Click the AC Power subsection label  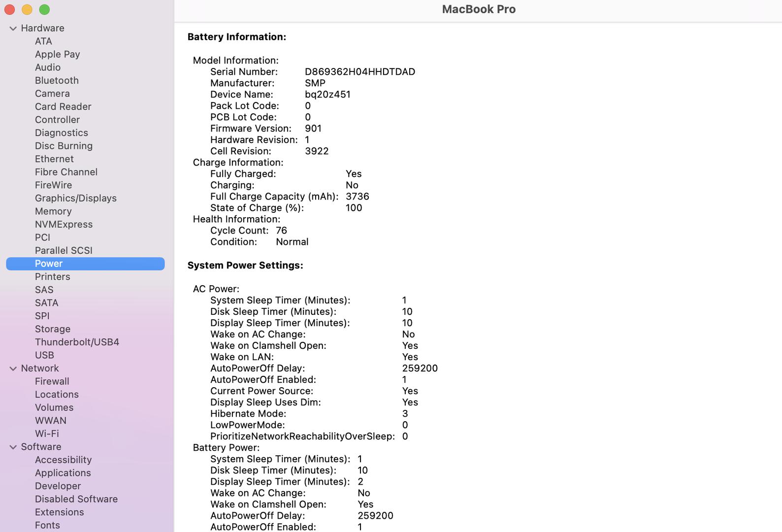tap(216, 289)
